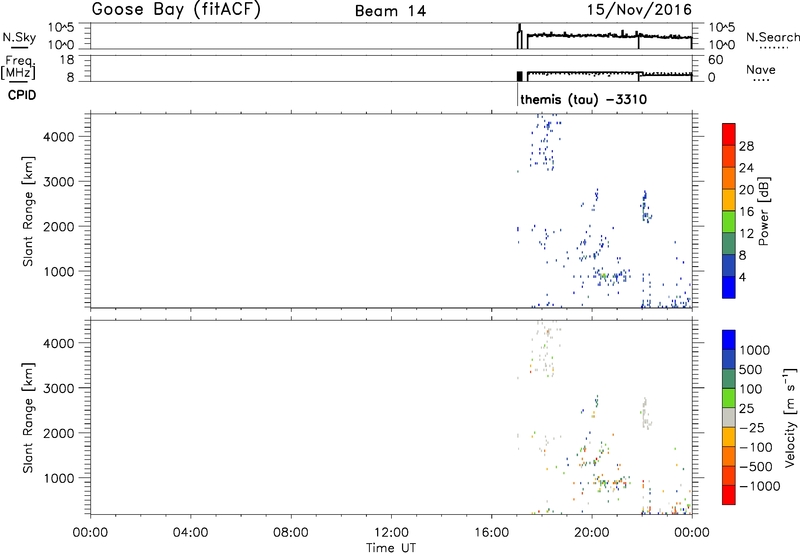Click the noise spike near 17:00 in the N.Sky panel
Viewport: 800px width, 554px height.
click(519, 36)
